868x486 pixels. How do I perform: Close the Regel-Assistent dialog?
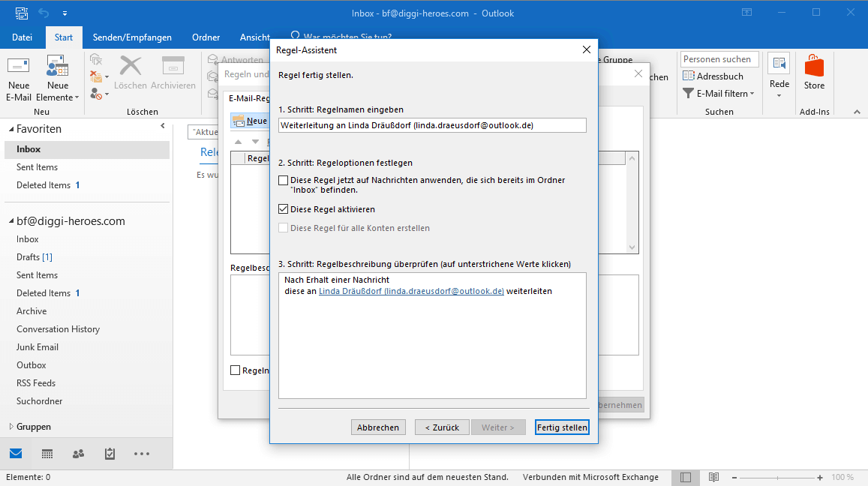pyautogui.click(x=587, y=49)
